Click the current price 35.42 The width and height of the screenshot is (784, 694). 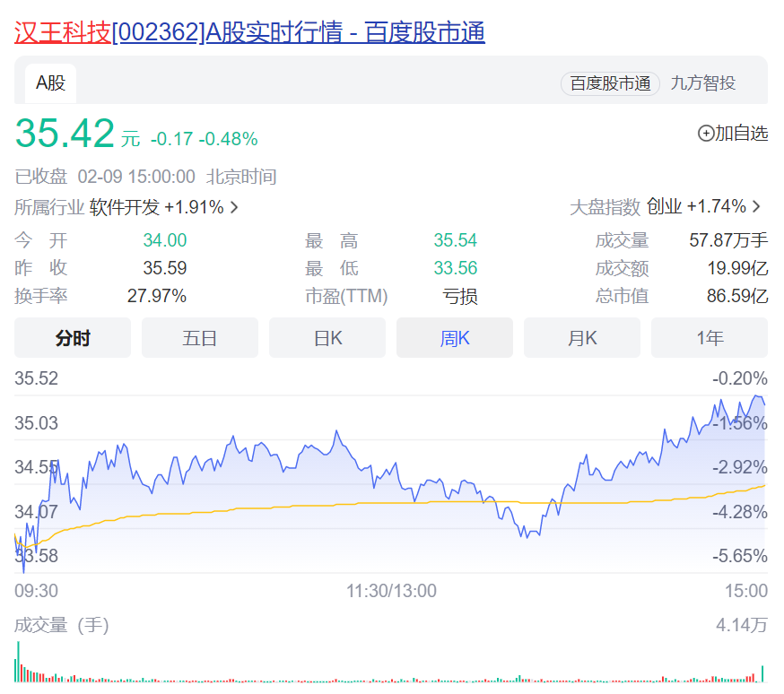(65, 134)
